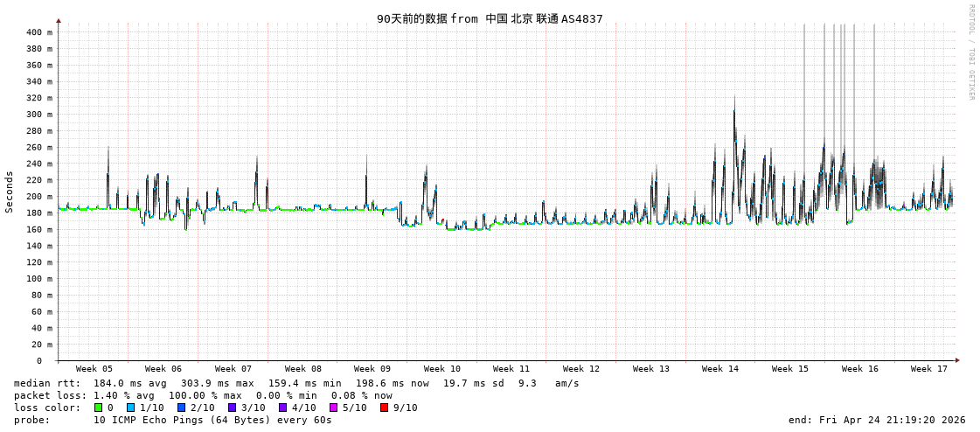Click the green 0 loss color swatch
The width and height of the screenshot is (980, 432).
99,408
